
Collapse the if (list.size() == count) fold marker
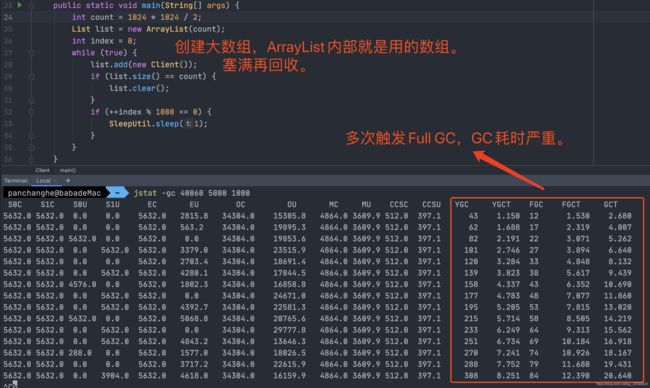[x=32, y=76]
